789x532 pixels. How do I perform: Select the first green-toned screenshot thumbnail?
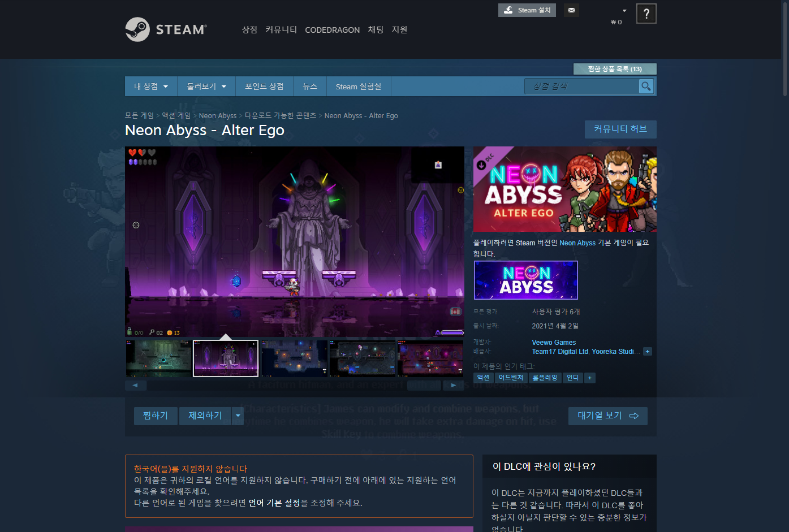[159, 358]
